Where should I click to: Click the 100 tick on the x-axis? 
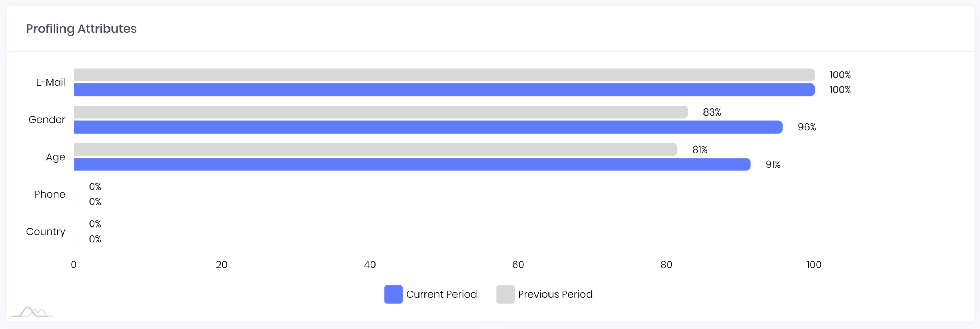pyautogui.click(x=814, y=265)
